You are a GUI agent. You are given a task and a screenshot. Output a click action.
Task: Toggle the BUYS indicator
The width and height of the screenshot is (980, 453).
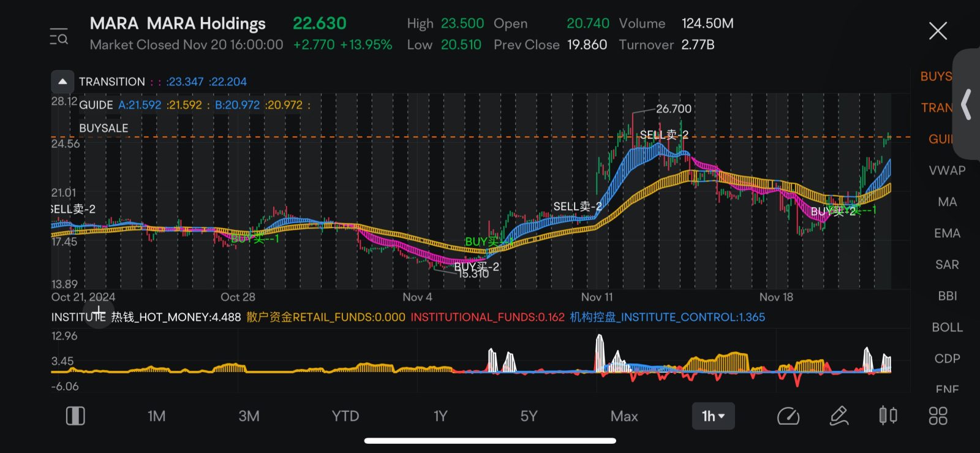click(x=936, y=77)
